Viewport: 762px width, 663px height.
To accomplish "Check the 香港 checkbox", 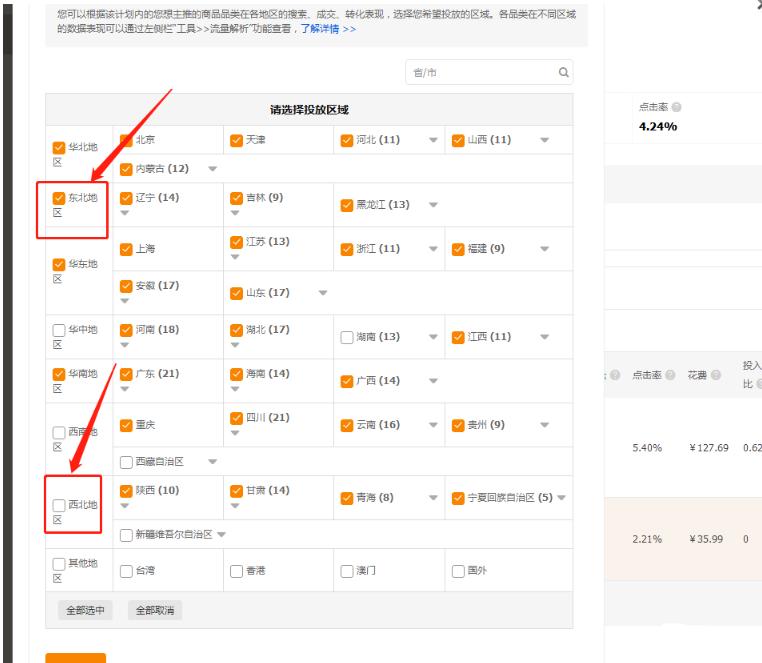I will point(236,571).
